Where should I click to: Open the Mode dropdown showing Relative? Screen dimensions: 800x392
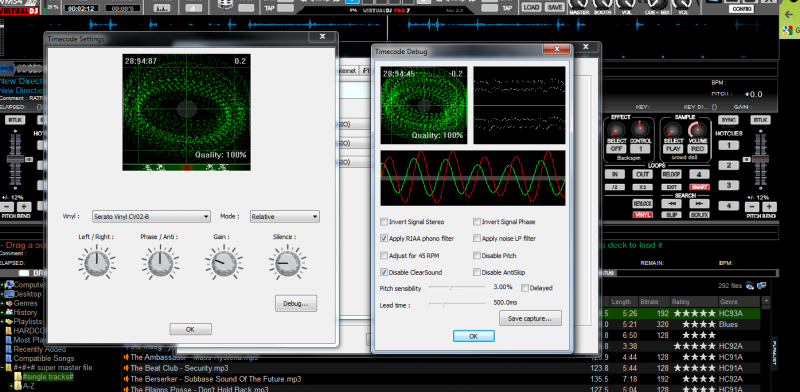285,216
